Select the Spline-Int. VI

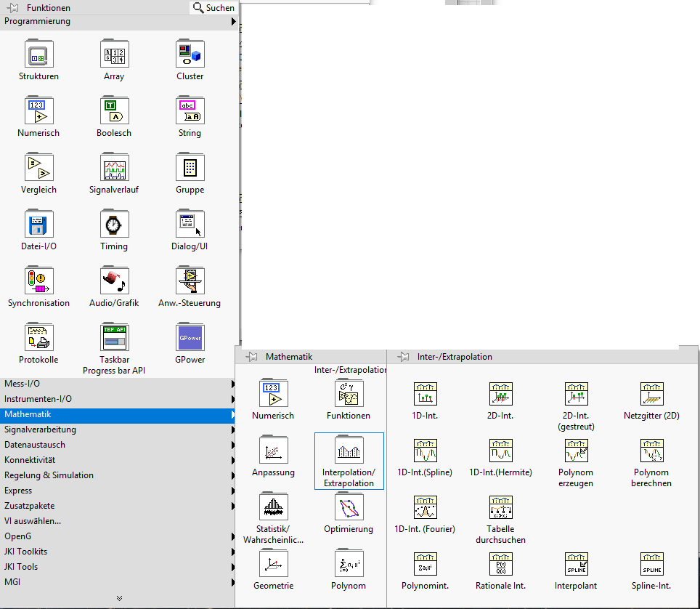[x=652, y=564]
